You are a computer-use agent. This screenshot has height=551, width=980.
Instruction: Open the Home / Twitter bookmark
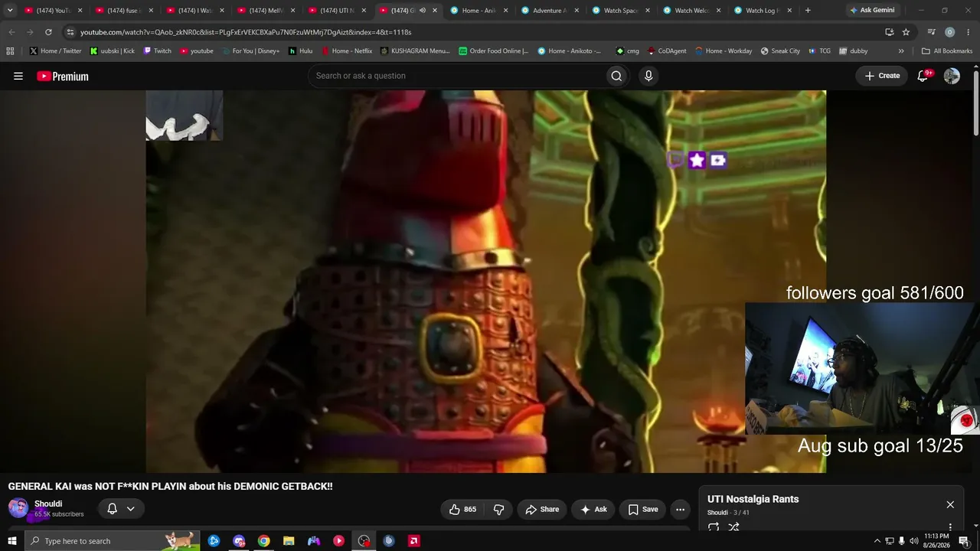coord(55,51)
